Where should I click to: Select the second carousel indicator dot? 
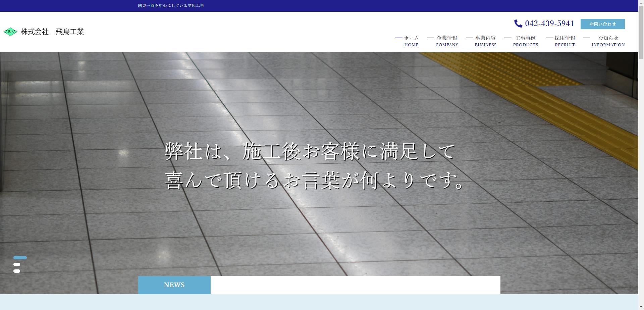click(16, 265)
